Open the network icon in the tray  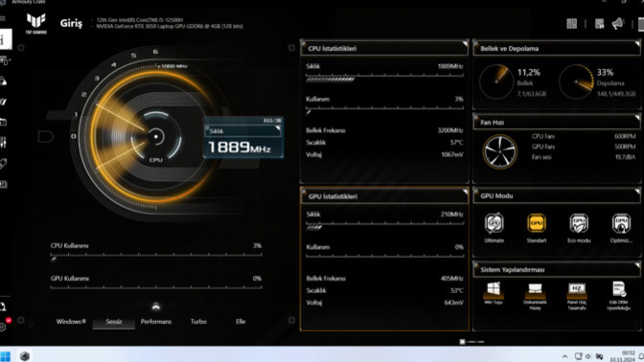coord(578,356)
